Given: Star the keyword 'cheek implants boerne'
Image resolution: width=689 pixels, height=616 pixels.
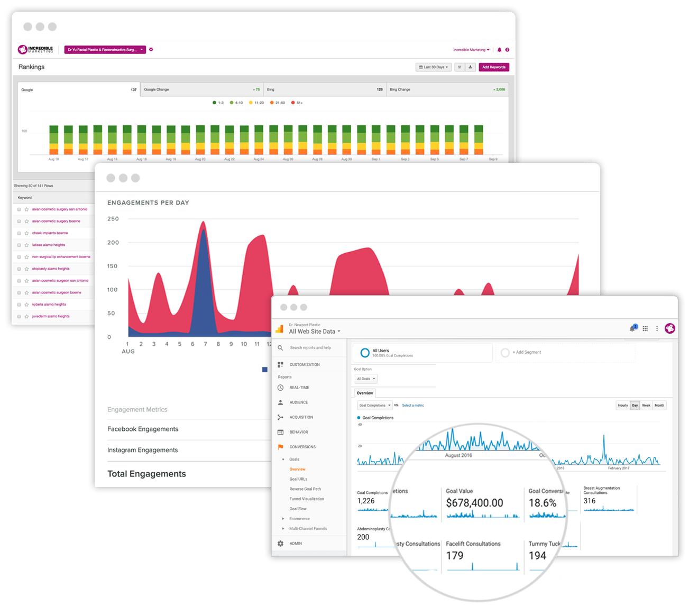Looking at the screenshot, I should [26, 233].
